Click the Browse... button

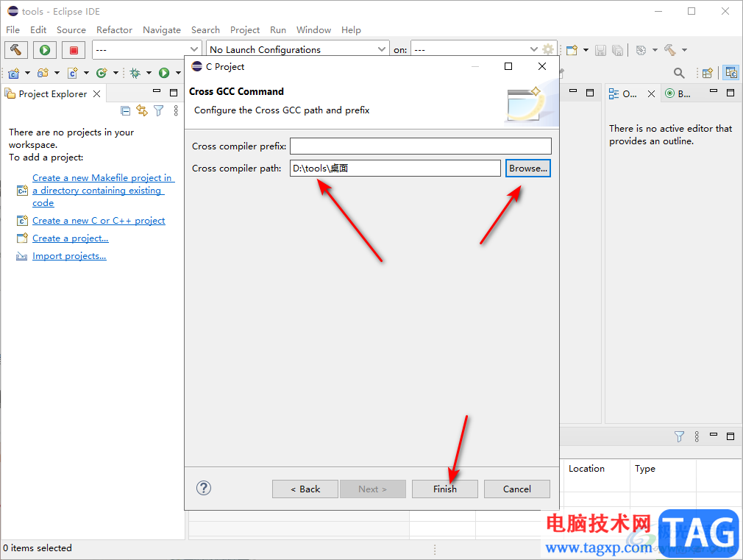click(x=528, y=169)
